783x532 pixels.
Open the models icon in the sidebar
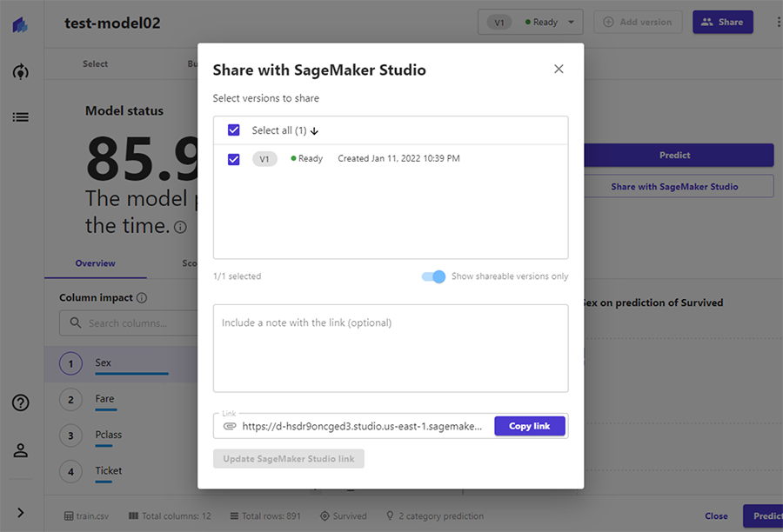[21, 72]
